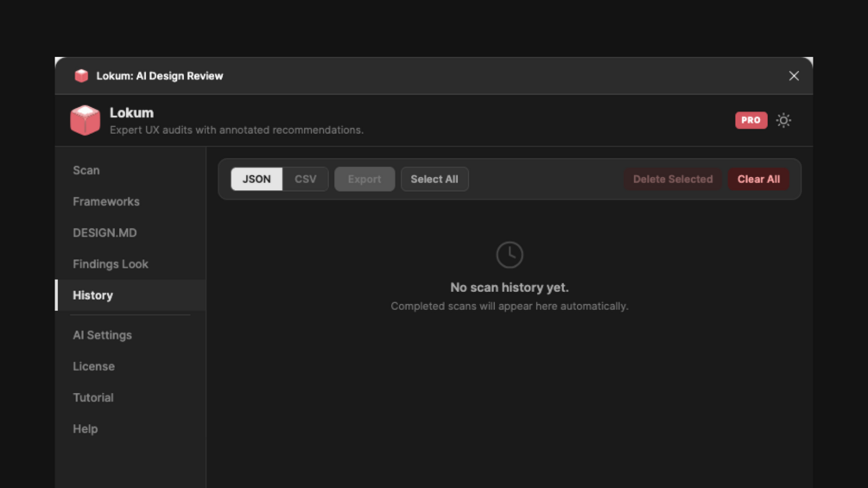Click 'Lokum: AI Design Review' title text
This screenshot has height=488, width=868.
tap(160, 76)
